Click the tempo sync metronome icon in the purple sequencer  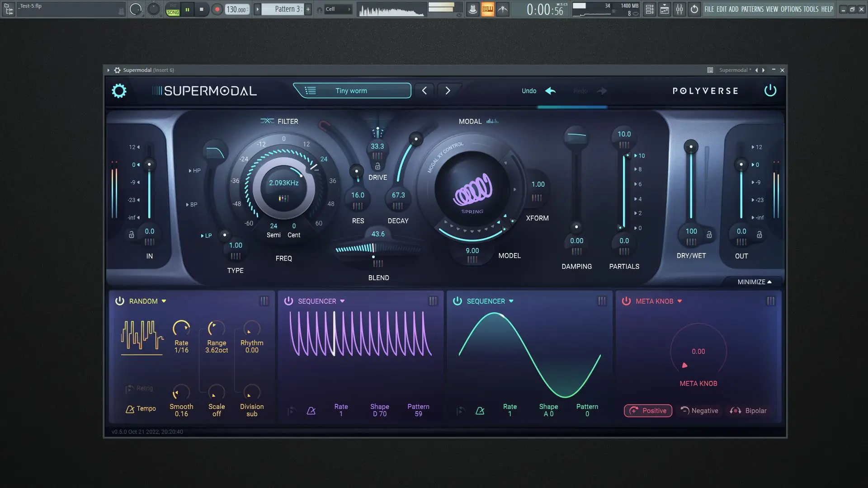pos(311,411)
